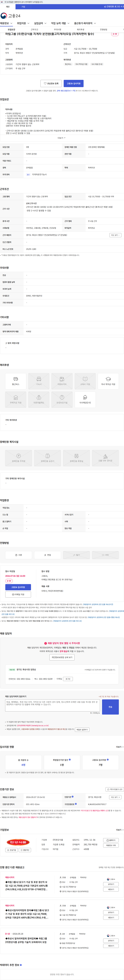Click the 서류 selection step box
This screenshot has height=980, width=124.
coord(19,555)
